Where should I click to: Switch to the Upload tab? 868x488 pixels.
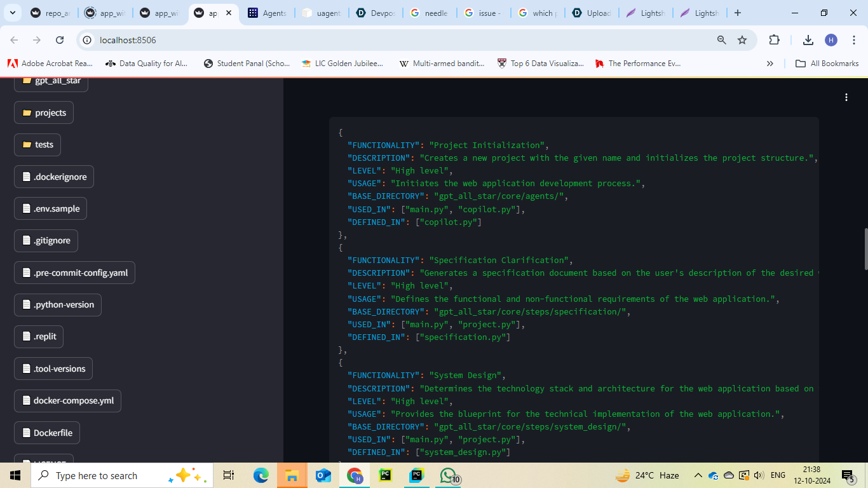[x=592, y=13]
